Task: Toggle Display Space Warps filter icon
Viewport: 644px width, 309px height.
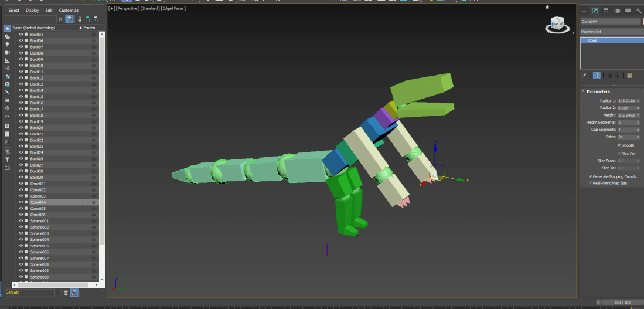Action: 7,68
